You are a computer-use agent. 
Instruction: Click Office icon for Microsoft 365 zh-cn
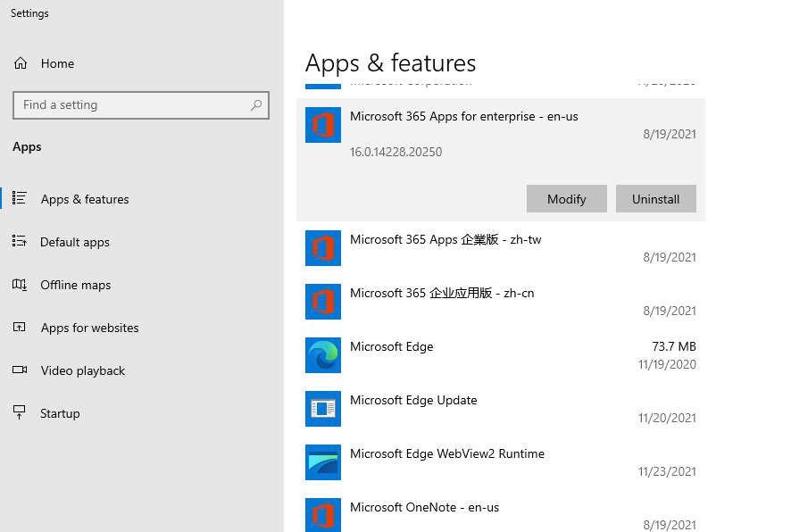(323, 302)
